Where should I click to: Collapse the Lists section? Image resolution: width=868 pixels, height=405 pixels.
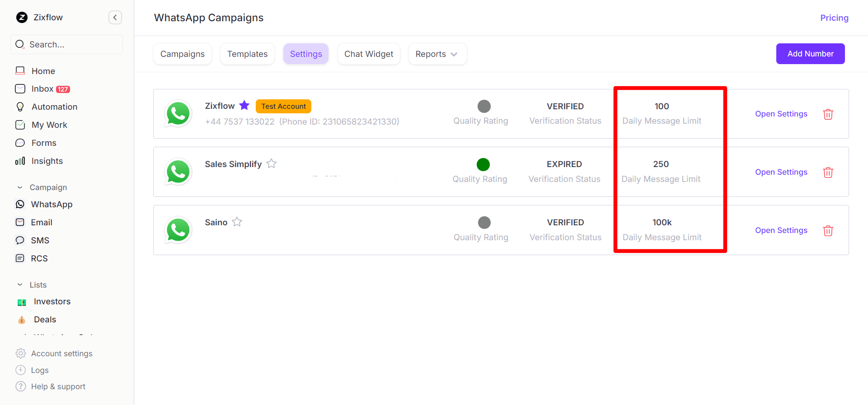coord(20,285)
